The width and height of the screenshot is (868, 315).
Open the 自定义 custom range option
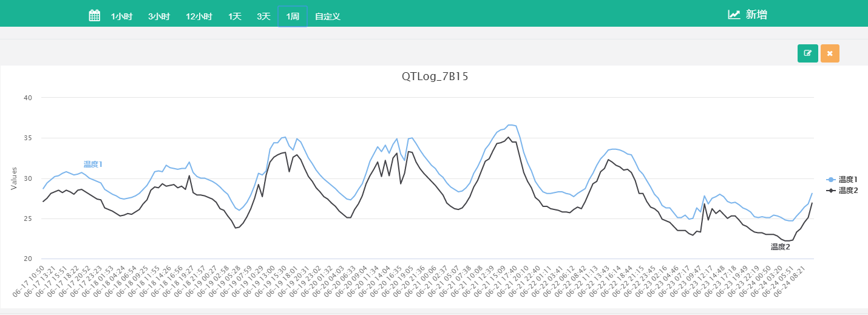328,16
